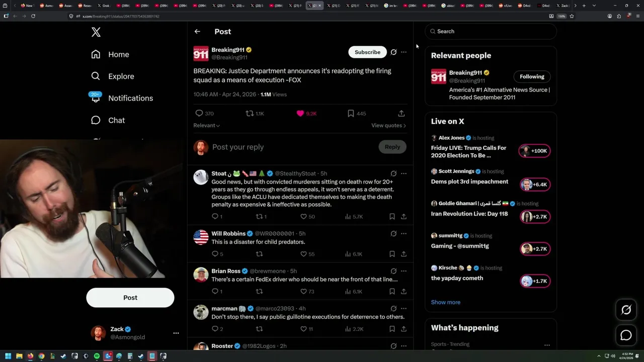The width and height of the screenshot is (644, 362).
Task: Expand the Relevant sort dropdown
Action: click(207, 125)
